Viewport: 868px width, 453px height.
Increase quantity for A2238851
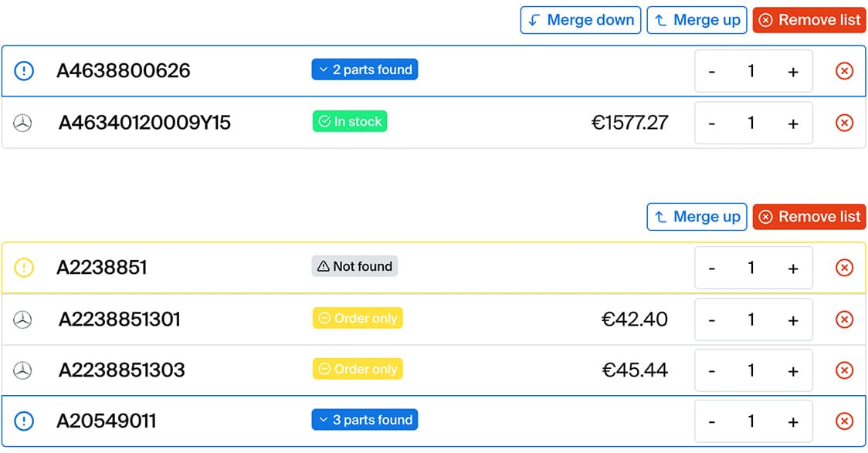pos(793,269)
